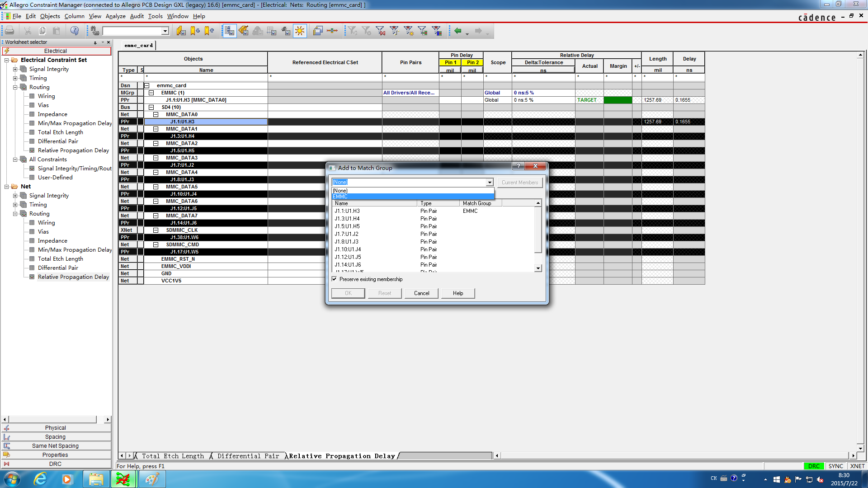Click the filter funnel with star icon
868x488 pixels.
(x=409, y=31)
